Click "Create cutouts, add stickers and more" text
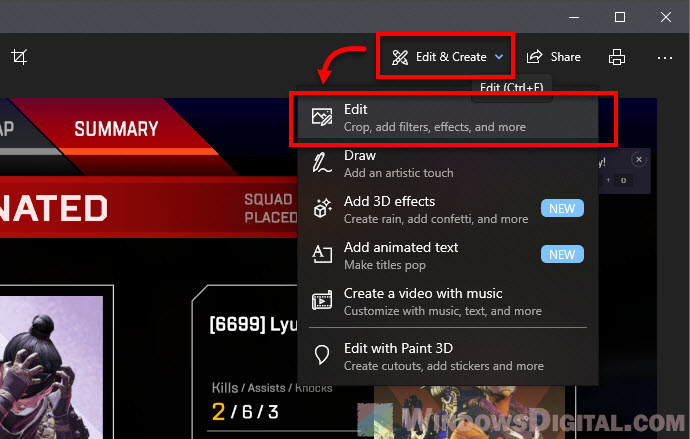The height and width of the screenshot is (439, 690). point(444,366)
